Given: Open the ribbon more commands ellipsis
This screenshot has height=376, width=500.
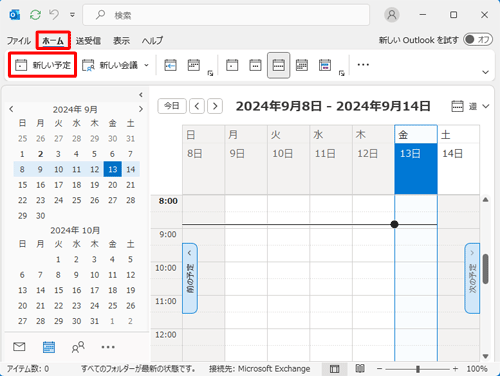Looking at the screenshot, I should point(363,65).
